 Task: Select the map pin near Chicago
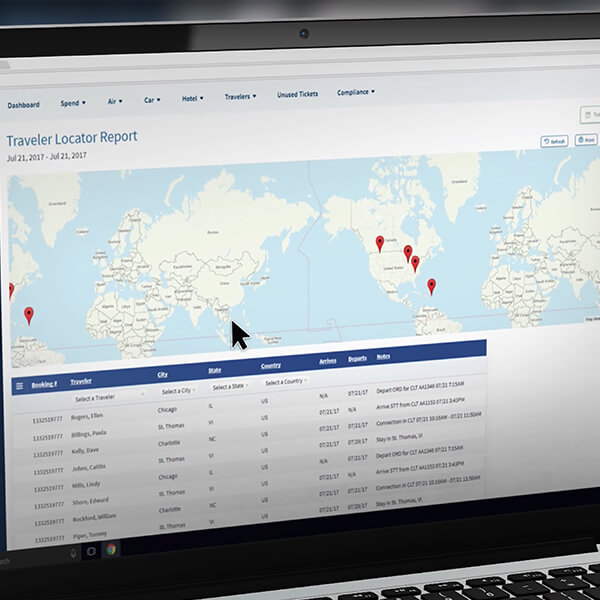408,254
